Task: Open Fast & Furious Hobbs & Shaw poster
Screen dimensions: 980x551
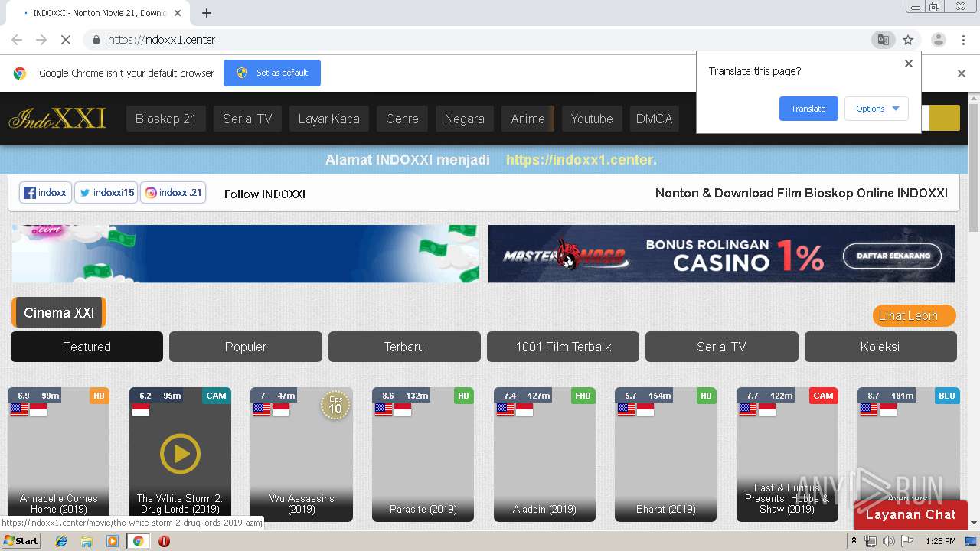Action: pyautogui.click(x=787, y=454)
